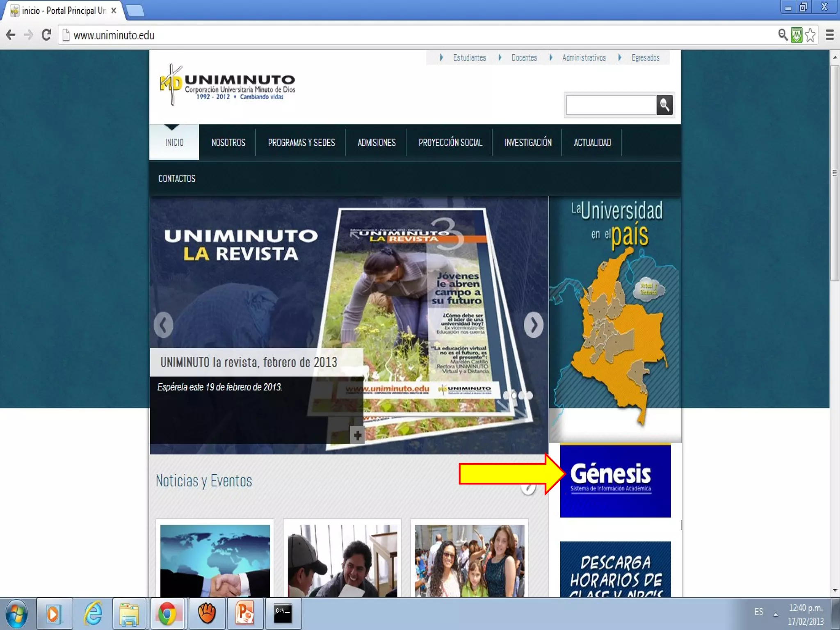Image resolution: width=840 pixels, height=630 pixels.
Task: Open the Programas y Sedes menu
Action: (x=301, y=143)
